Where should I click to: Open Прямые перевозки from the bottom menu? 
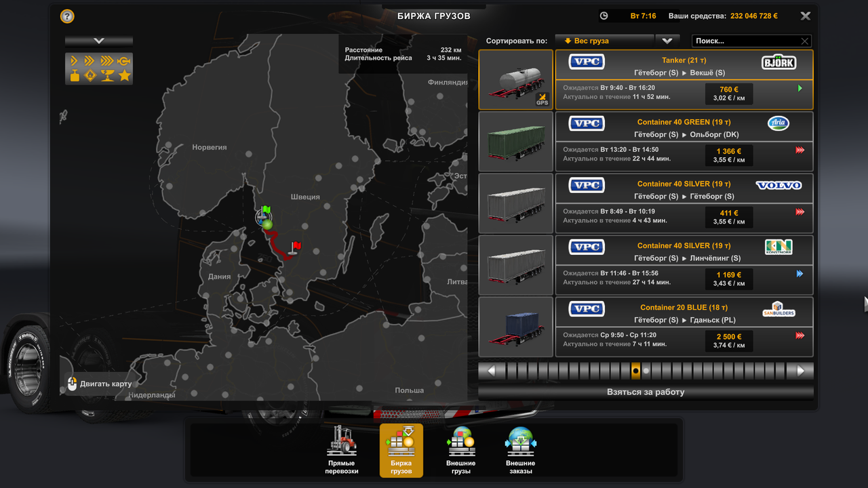342,449
